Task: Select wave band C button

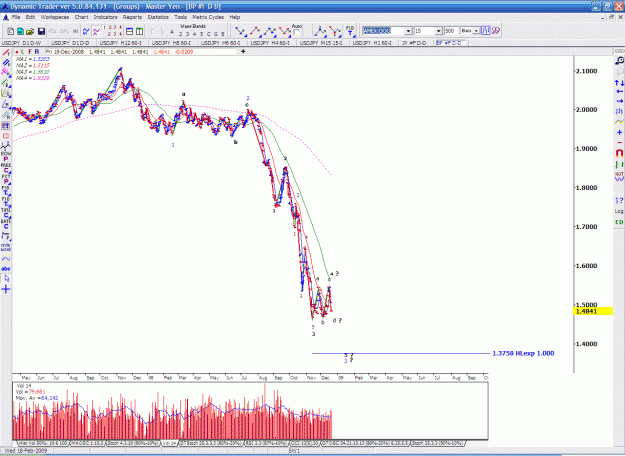Action: [x=208, y=34]
